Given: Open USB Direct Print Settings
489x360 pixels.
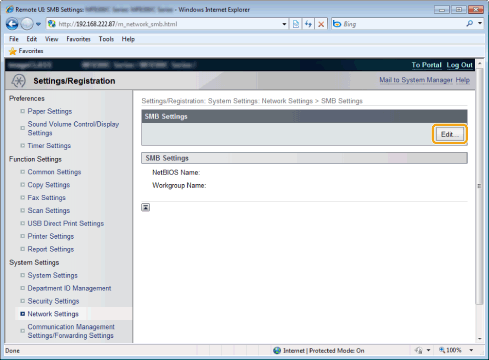Looking at the screenshot, I should pyautogui.click(x=66, y=223).
